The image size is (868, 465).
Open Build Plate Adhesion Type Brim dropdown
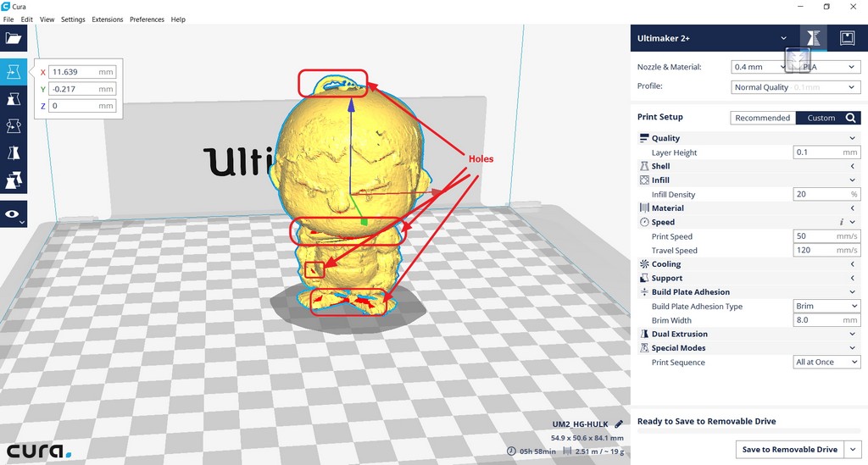click(826, 306)
